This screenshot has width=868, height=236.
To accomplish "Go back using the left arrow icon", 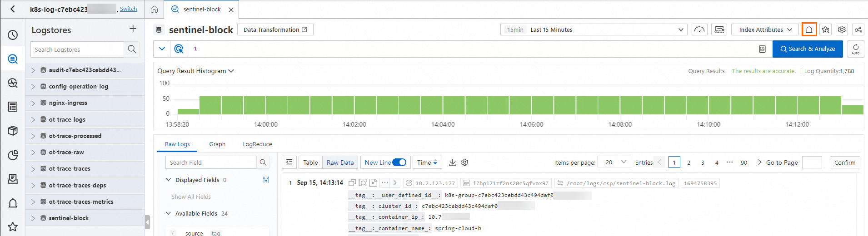I will (x=12, y=9).
